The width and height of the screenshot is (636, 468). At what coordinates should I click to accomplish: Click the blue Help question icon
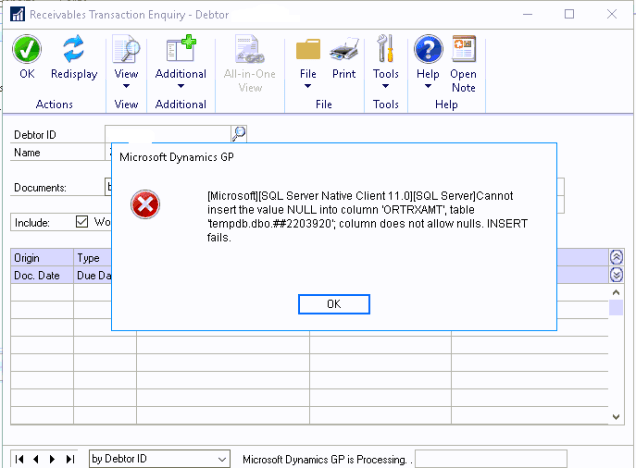click(428, 49)
